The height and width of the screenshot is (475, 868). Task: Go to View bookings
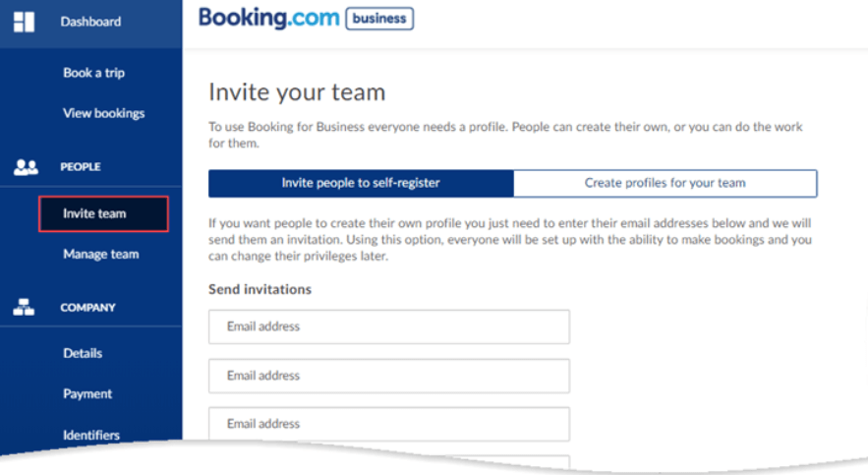pyautogui.click(x=103, y=113)
